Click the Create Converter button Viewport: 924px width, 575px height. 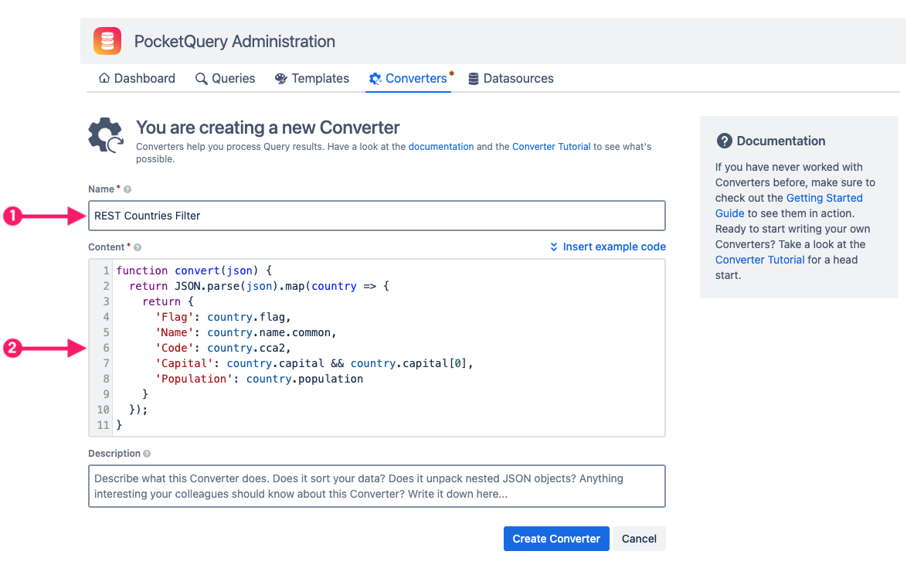tap(556, 539)
